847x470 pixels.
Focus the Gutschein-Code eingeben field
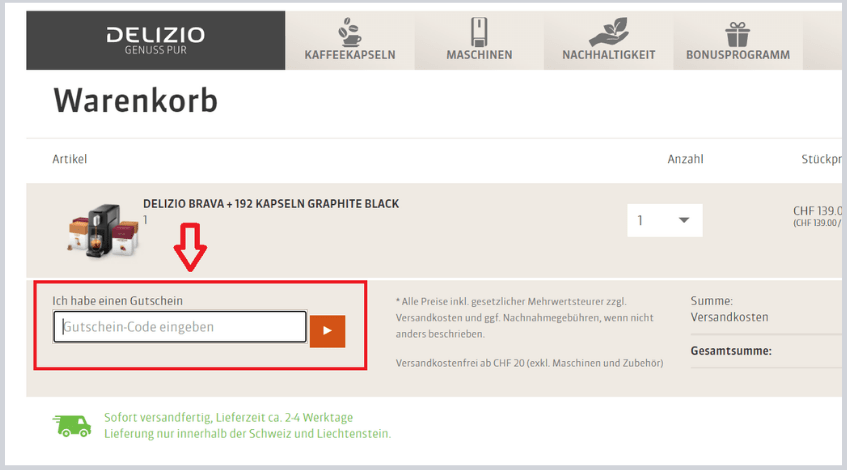pos(180,327)
